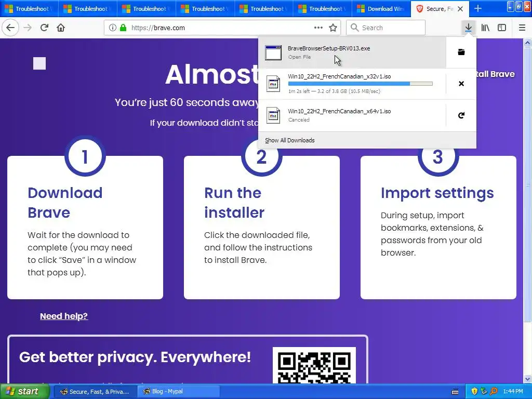Switch to the Download Win tab
Image resolution: width=532 pixels, height=399 pixels.
(381, 9)
